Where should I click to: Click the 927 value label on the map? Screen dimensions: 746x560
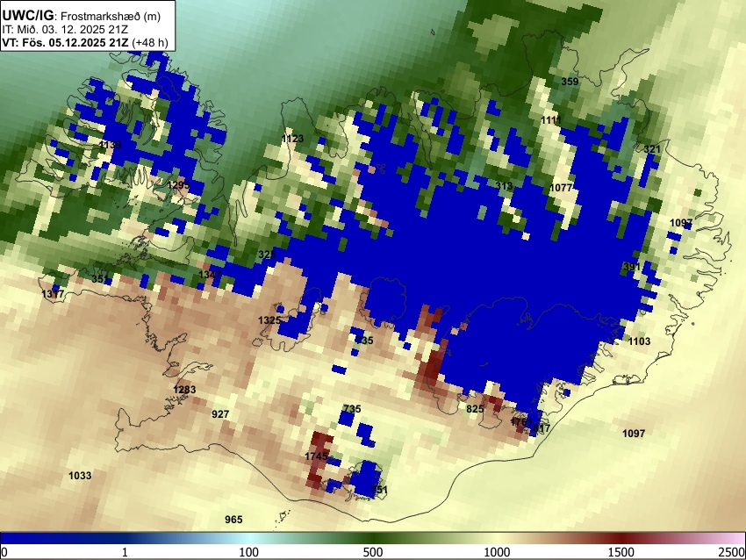click(220, 414)
